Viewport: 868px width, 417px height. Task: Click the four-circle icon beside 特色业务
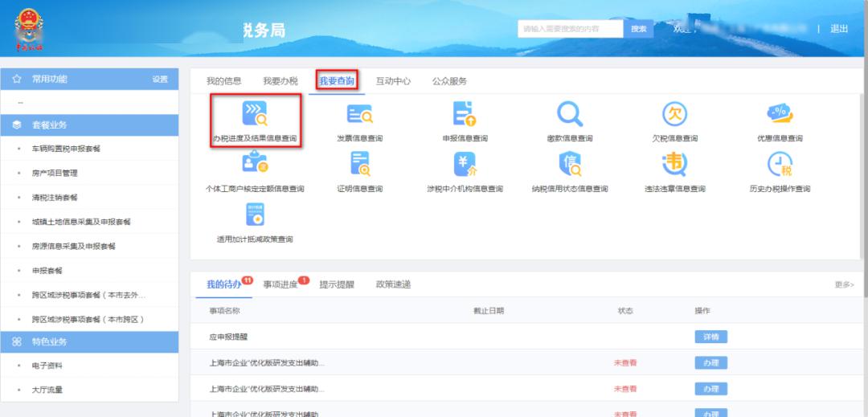tap(17, 341)
